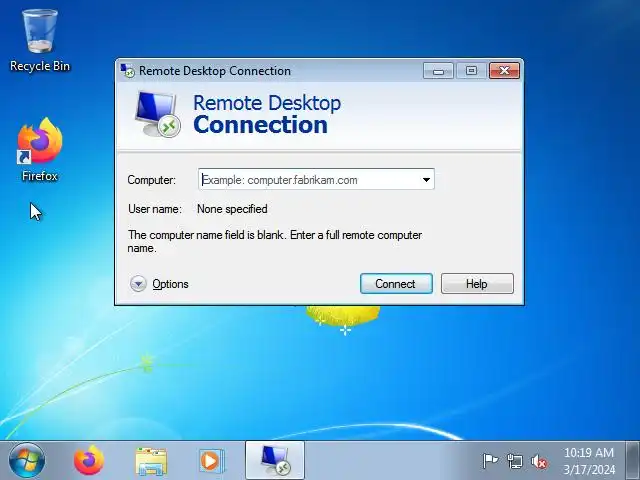
Task: Open Windows Media Player from the taskbar
Action: tap(211, 461)
